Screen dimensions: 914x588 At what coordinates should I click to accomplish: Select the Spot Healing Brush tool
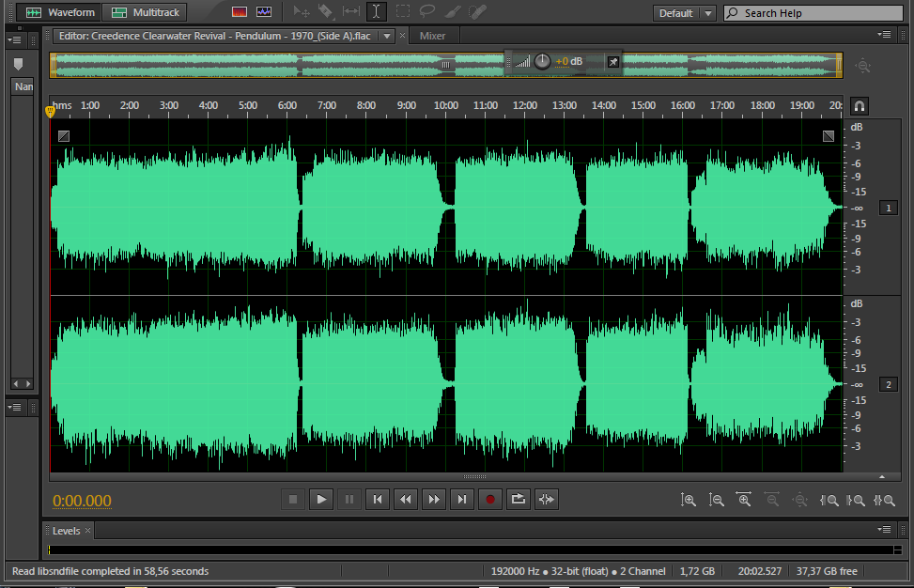point(477,11)
